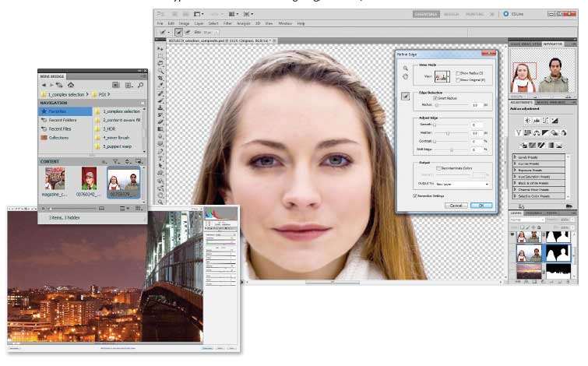The image size is (588, 366).
Task: Open the Output To dropdown
Action: 464,184
